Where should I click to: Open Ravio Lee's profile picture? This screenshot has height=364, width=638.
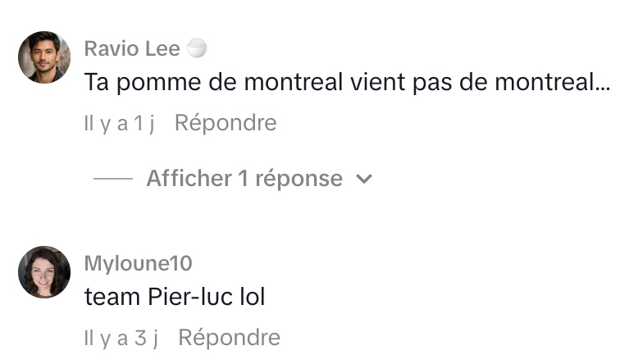coord(43,57)
